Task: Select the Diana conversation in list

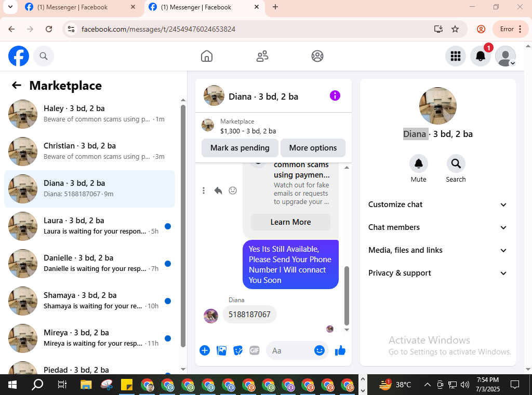Action: point(89,189)
